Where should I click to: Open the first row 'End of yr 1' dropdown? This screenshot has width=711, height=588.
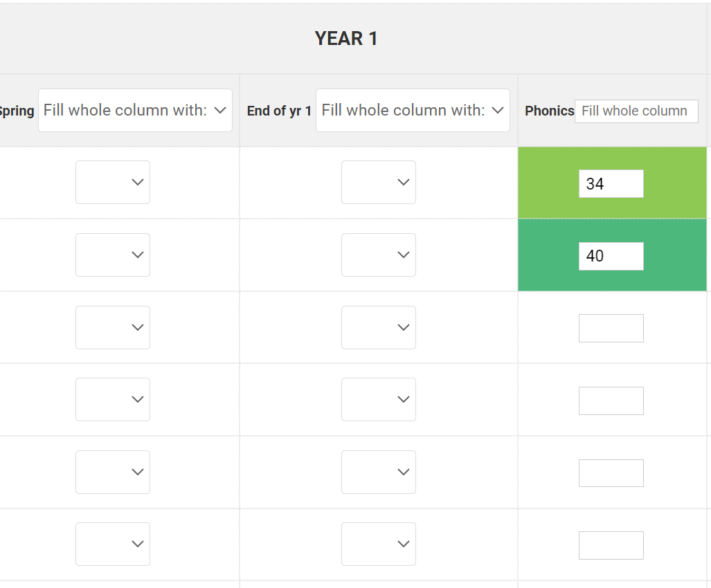point(378,182)
